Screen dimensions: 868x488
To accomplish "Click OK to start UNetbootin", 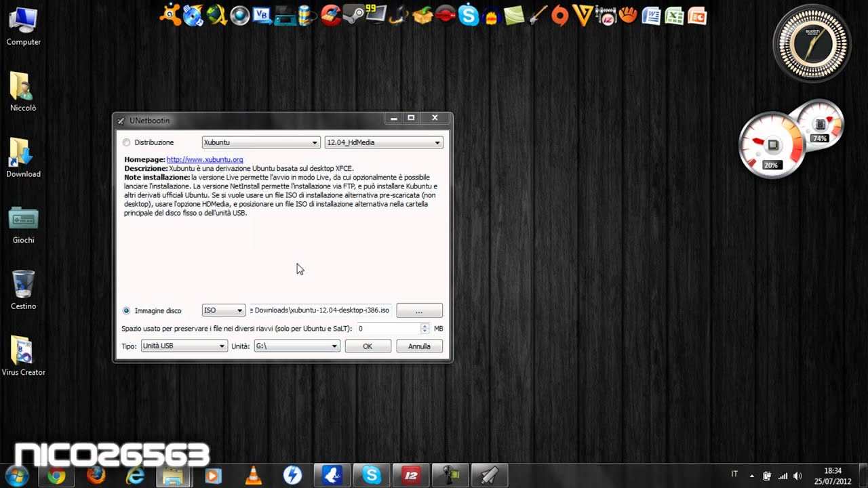I will coord(368,346).
